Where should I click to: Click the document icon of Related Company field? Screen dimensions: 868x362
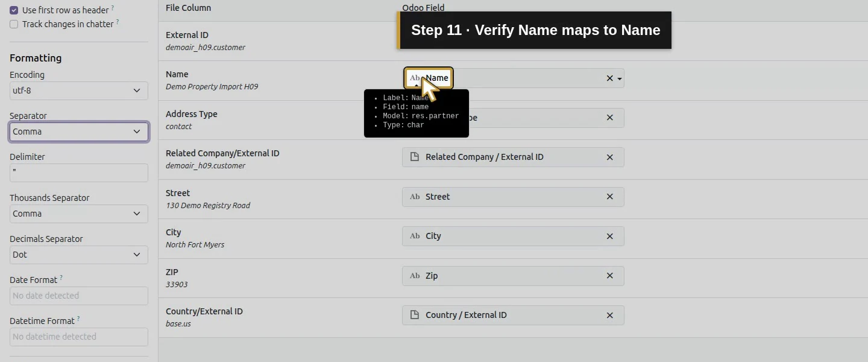pos(414,157)
